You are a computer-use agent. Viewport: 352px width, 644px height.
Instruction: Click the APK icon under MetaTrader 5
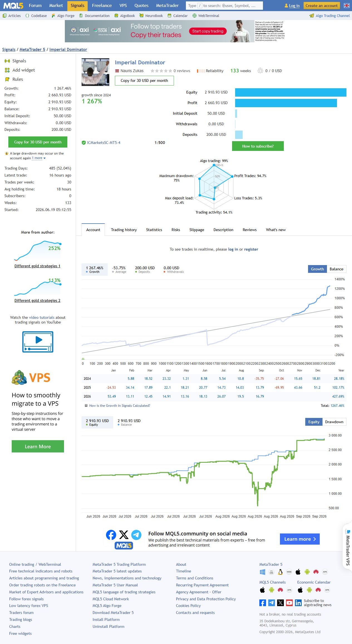point(325,572)
